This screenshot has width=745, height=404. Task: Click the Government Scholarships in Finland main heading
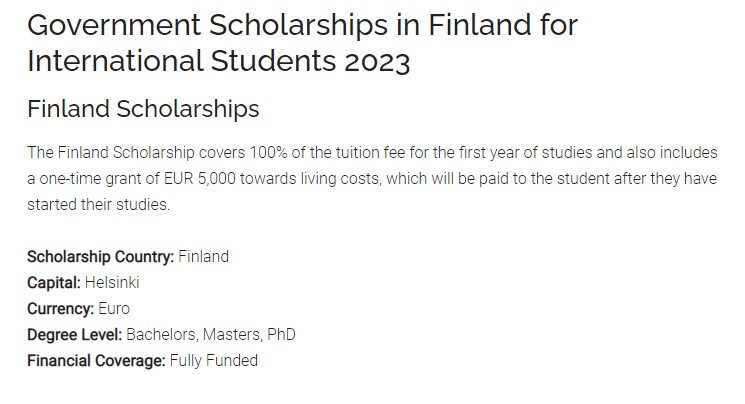(x=303, y=43)
